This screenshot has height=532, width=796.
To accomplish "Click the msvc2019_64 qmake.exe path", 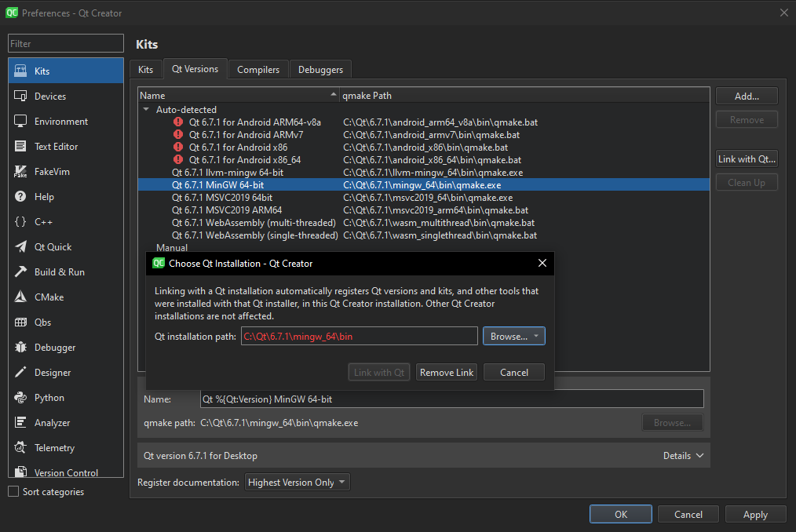I will click(x=428, y=198).
